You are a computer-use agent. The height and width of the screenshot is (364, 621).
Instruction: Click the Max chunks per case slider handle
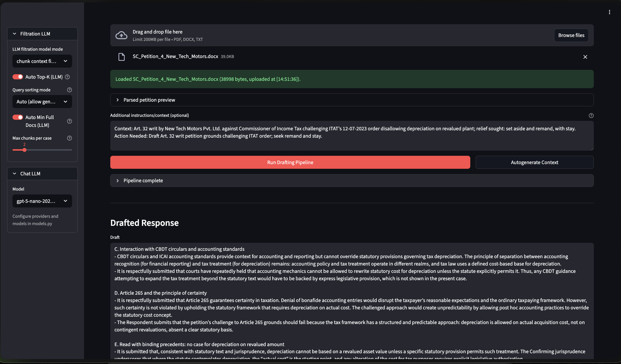(25, 150)
